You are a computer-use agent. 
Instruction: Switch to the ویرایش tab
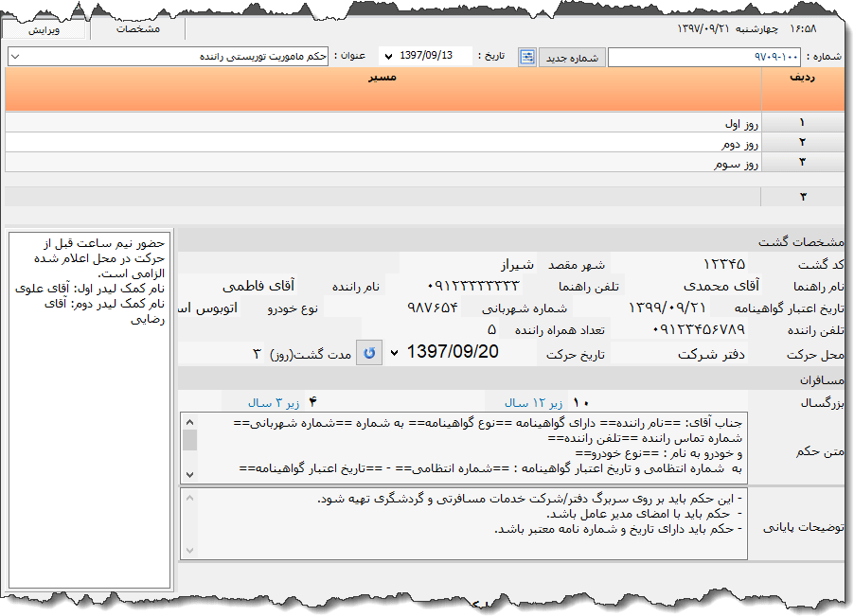point(44,29)
